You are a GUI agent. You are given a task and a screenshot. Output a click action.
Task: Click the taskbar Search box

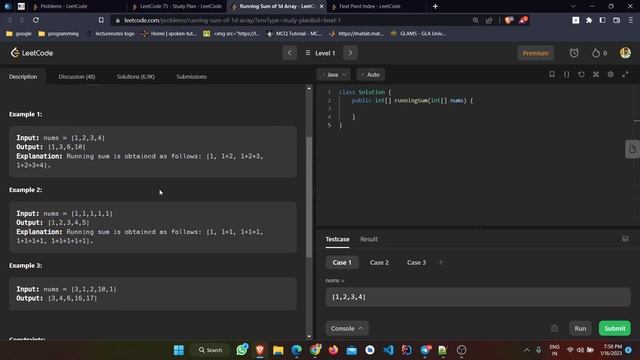pyautogui.click(x=210, y=350)
